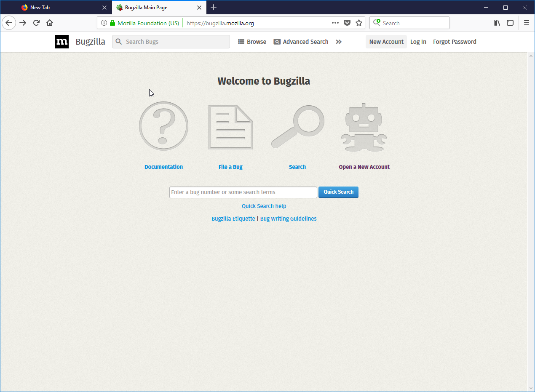Click the Search text link
This screenshot has width=535, height=392.
point(297,167)
